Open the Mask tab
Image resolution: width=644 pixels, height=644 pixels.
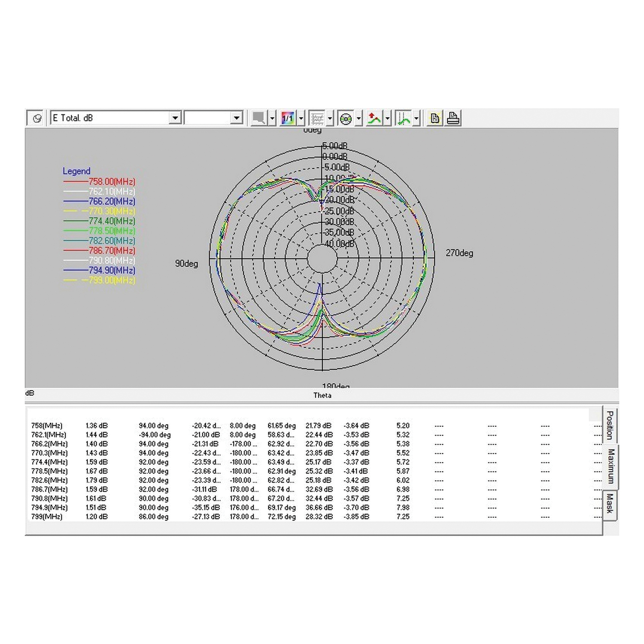coord(610,504)
